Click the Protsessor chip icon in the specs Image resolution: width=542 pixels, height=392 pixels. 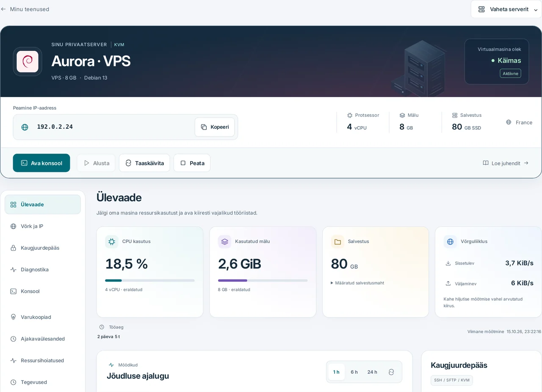point(350,115)
